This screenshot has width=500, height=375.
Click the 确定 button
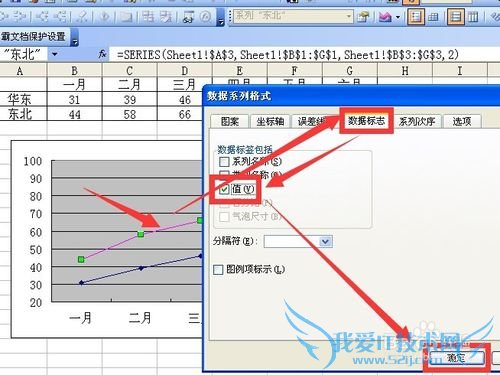click(x=456, y=358)
